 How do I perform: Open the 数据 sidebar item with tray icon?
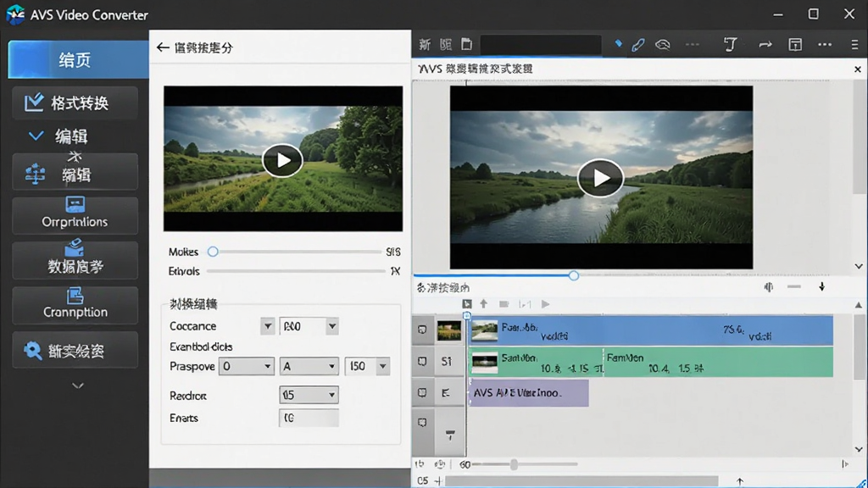point(75,259)
